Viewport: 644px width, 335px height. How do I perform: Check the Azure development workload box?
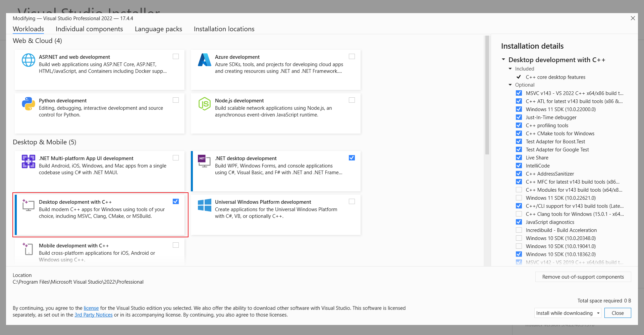tap(352, 56)
